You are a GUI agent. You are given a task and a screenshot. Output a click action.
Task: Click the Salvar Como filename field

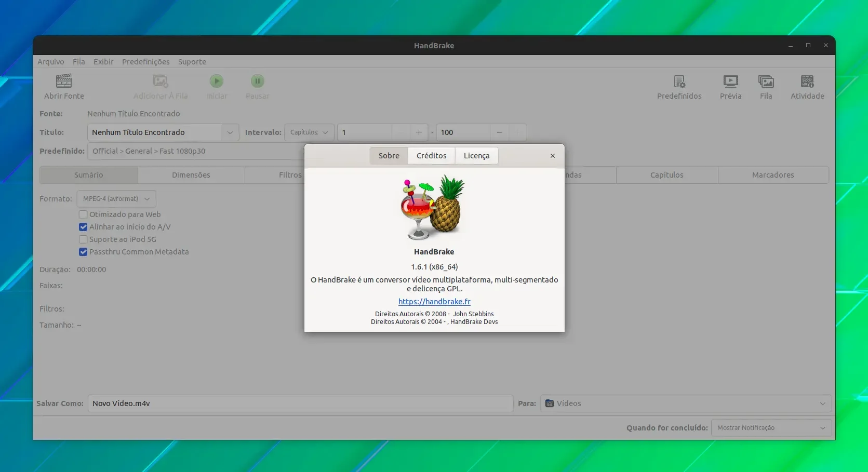pos(300,403)
